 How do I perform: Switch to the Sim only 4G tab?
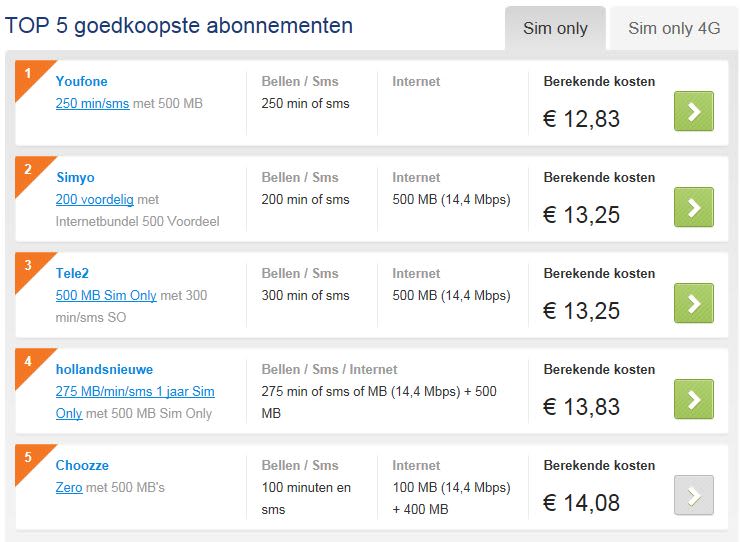coord(674,28)
